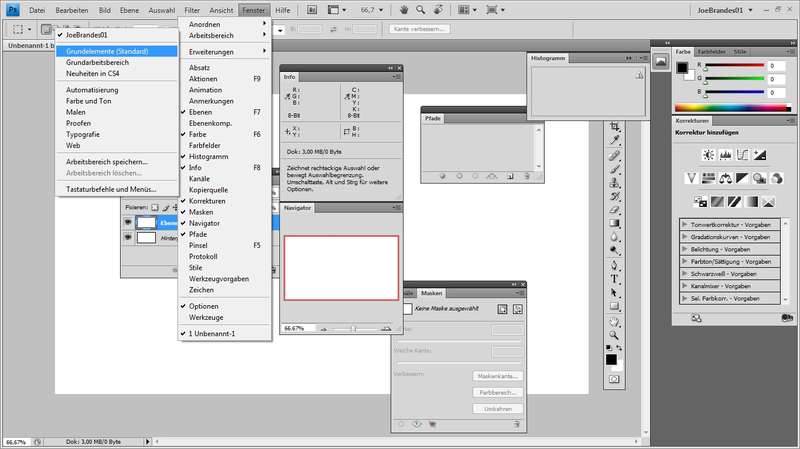Click the Vibrance adjustment triangle icon
Image resolution: width=800 pixels, height=449 pixels.
(x=691, y=178)
